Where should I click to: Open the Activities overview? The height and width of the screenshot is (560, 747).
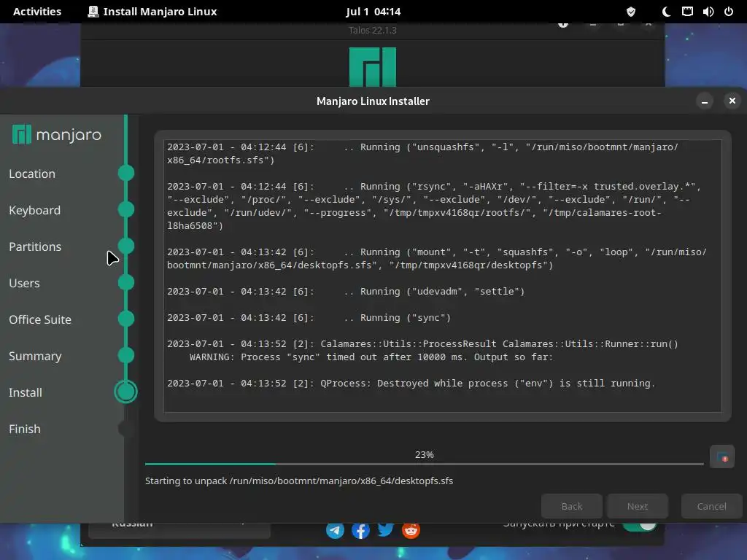click(37, 12)
